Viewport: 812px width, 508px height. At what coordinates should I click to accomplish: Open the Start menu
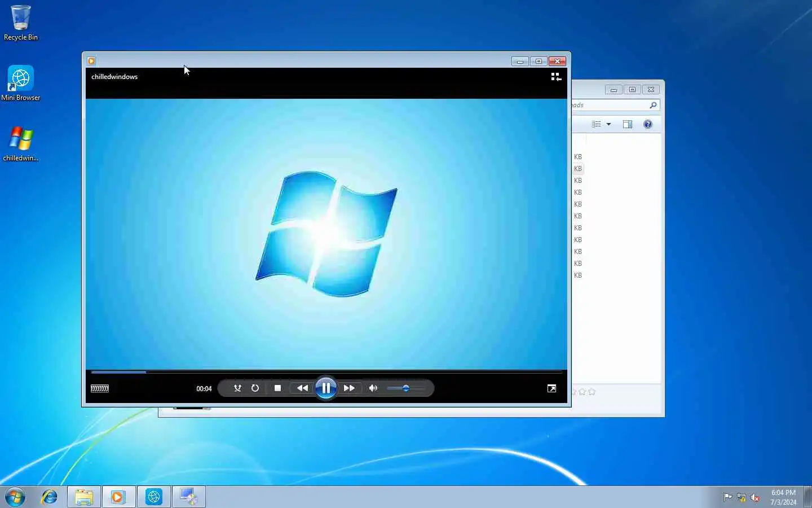click(x=15, y=497)
